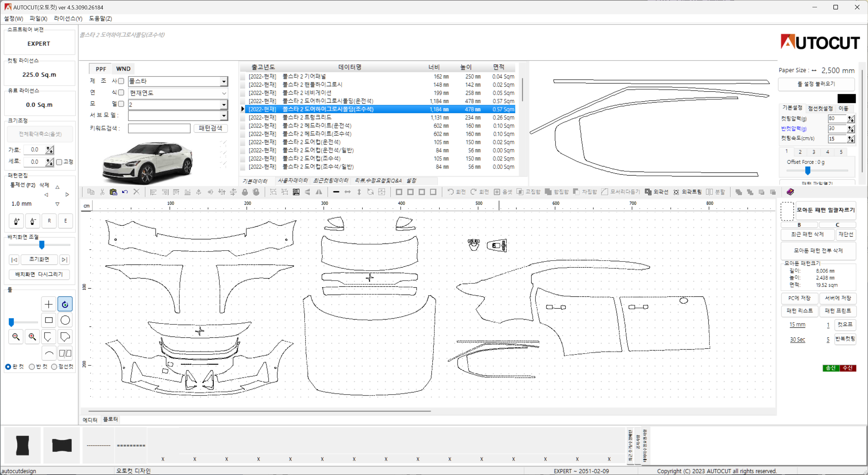The width and height of the screenshot is (868, 475).
Task: Click the scissors cut icon
Action: click(102, 192)
